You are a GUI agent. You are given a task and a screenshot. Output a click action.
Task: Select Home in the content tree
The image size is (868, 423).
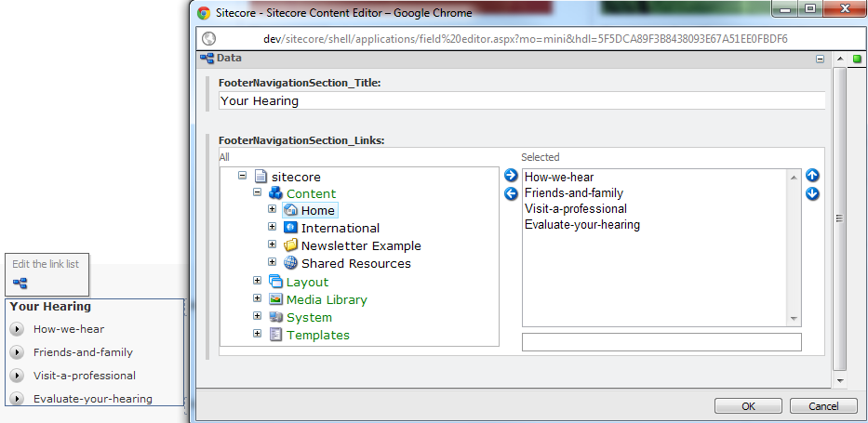click(x=318, y=211)
